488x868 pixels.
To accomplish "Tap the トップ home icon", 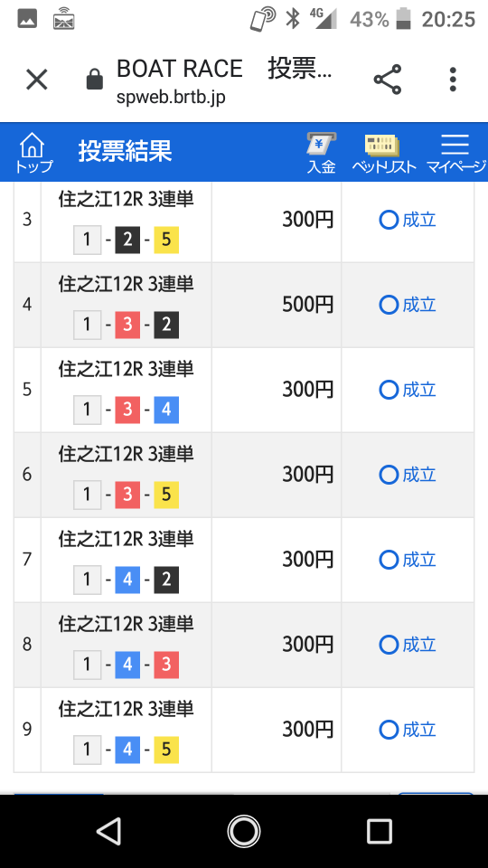I will [x=33, y=152].
